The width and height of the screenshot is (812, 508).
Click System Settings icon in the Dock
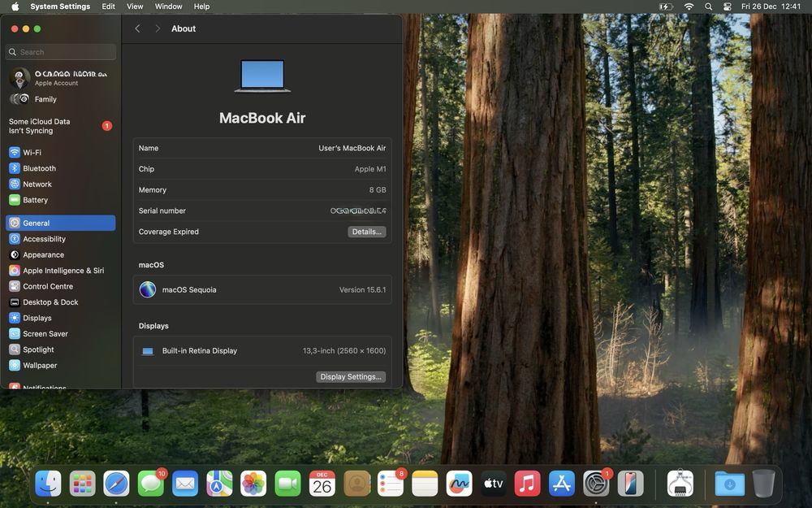pyautogui.click(x=596, y=484)
